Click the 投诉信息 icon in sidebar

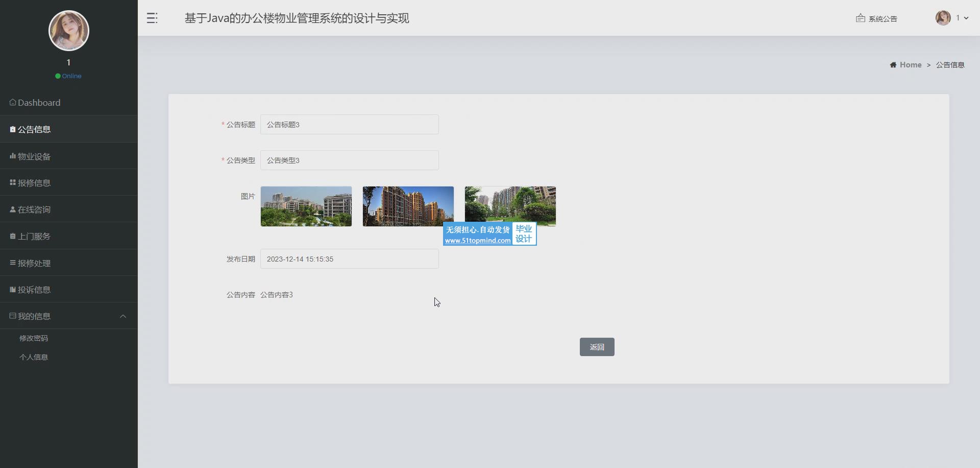tap(13, 290)
